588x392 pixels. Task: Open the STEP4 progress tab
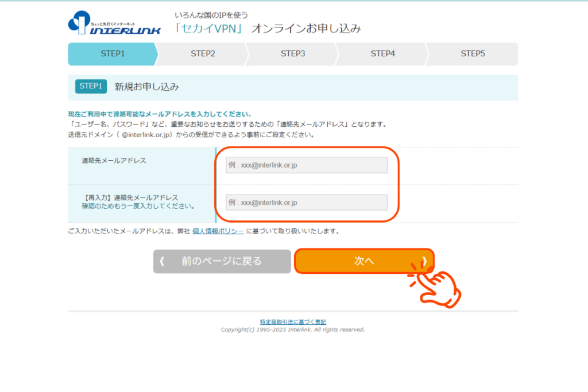(382, 54)
